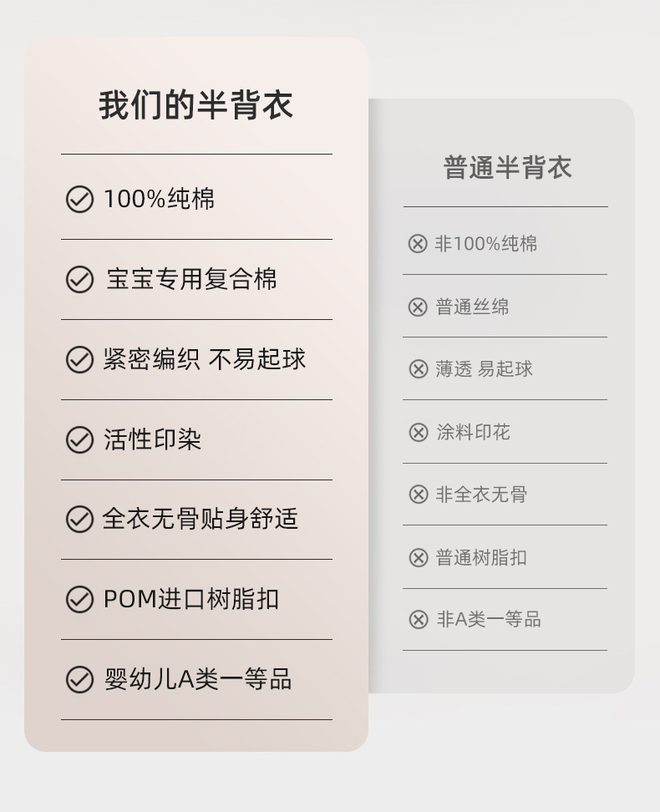
Task: Click the 普通半背衣 heading
Action: coord(507,167)
